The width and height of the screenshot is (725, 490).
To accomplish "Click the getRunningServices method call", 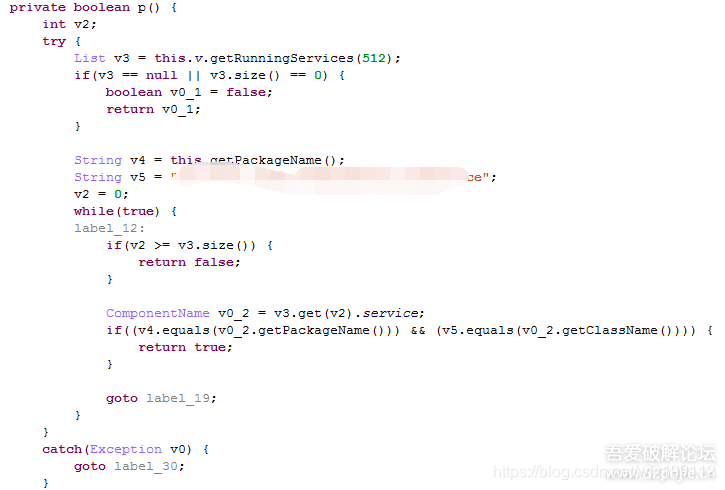I will (x=282, y=58).
